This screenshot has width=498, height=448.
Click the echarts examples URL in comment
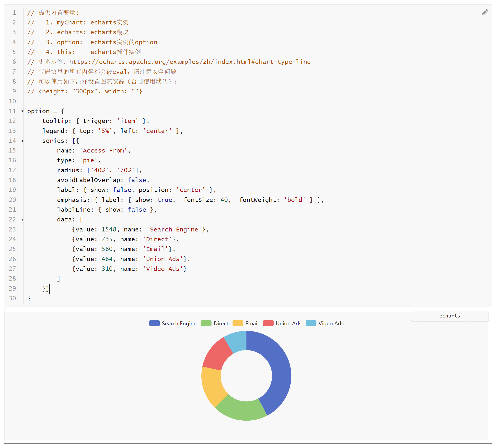pyautogui.click(x=190, y=62)
